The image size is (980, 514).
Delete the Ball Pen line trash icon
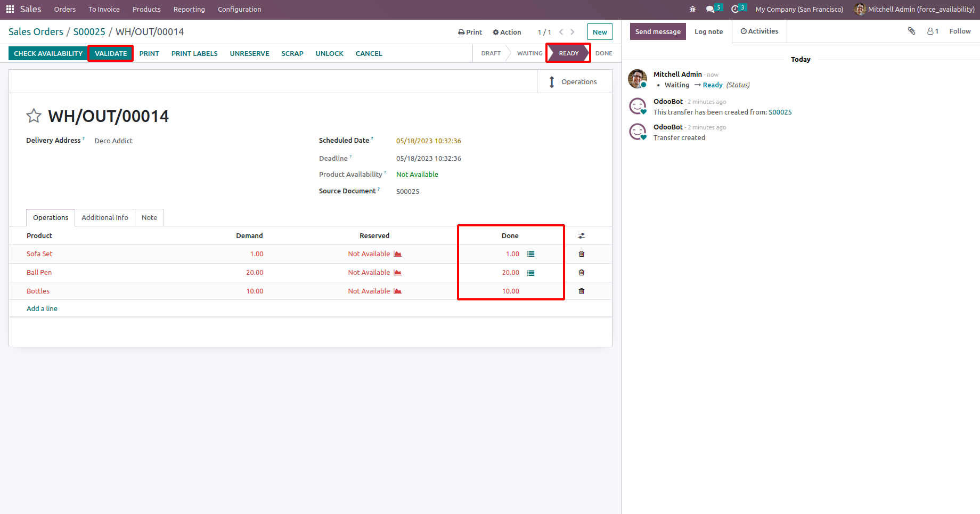[582, 273]
